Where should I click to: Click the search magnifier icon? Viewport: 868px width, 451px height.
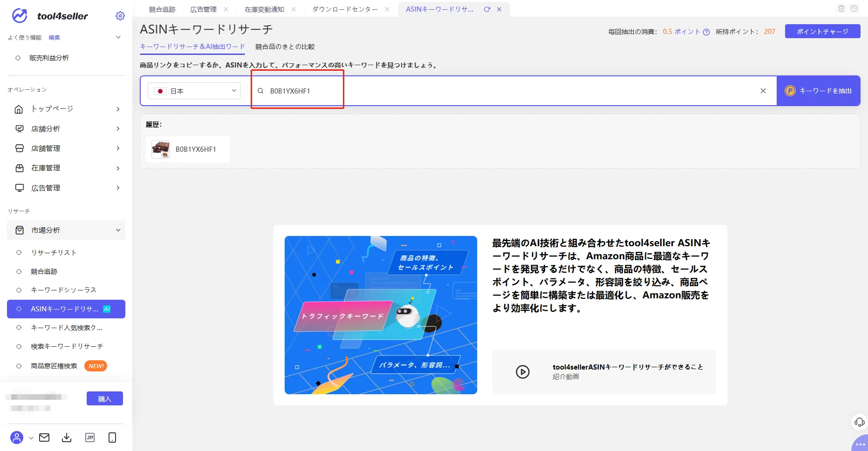[x=260, y=91]
